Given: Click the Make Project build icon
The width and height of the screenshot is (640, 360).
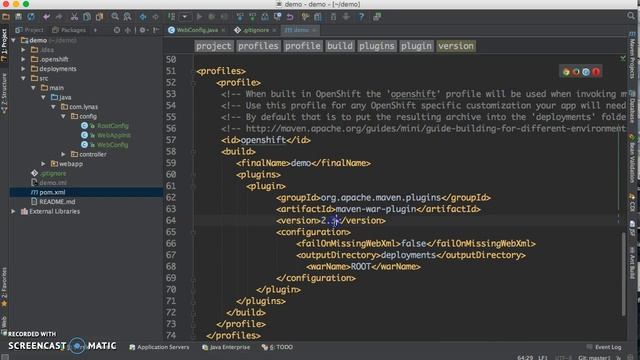Looking at the screenshot, I should point(171,17).
